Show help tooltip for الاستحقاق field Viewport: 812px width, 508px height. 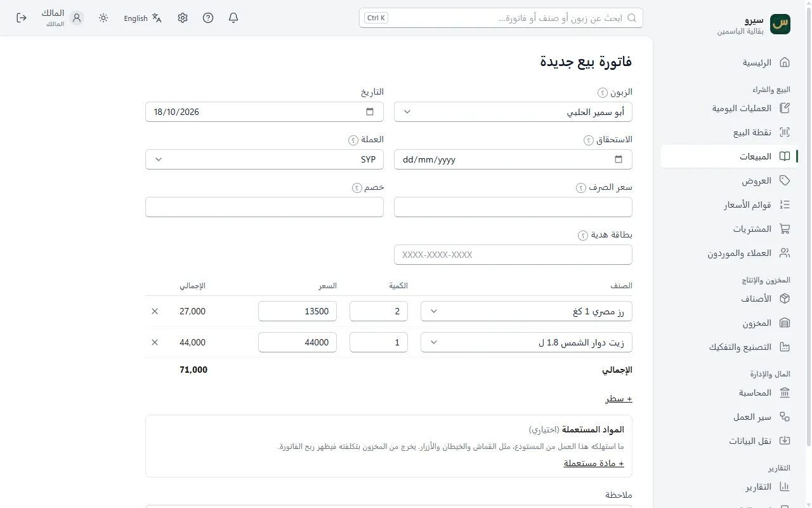point(589,140)
